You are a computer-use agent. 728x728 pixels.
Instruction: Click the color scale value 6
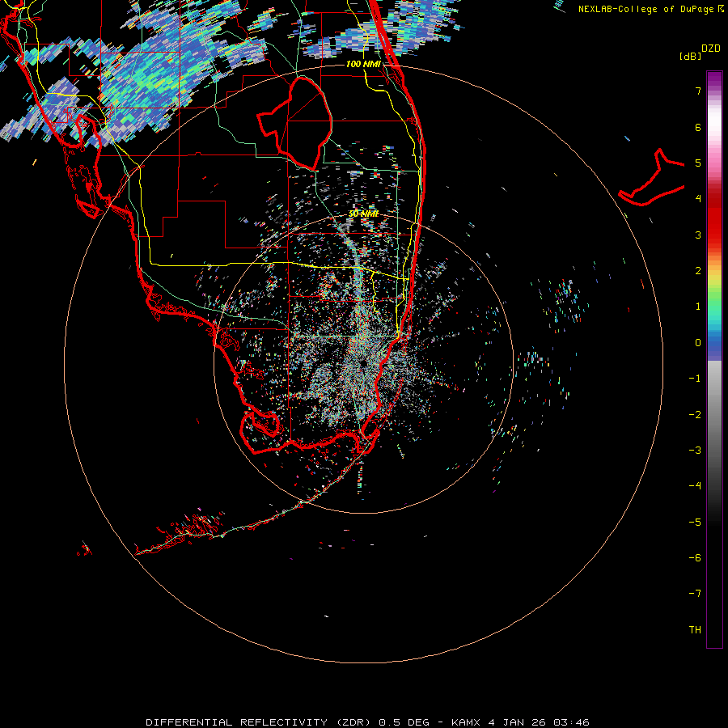click(698, 127)
